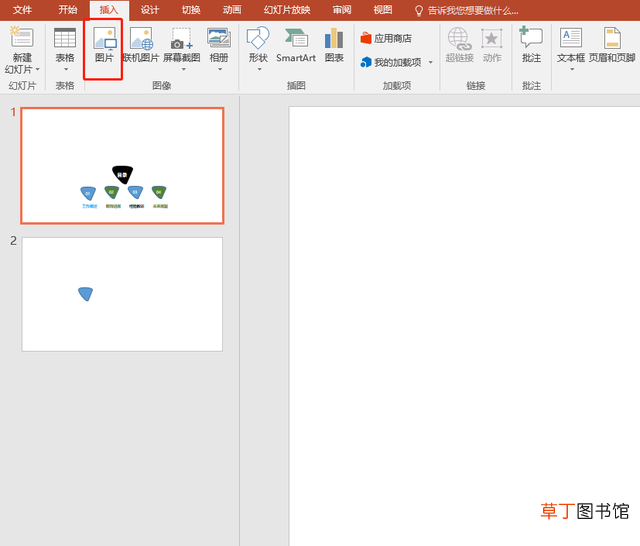Image resolution: width=640 pixels, height=546 pixels.
Task: Open the Animations (动画) tab
Action: pos(232,10)
